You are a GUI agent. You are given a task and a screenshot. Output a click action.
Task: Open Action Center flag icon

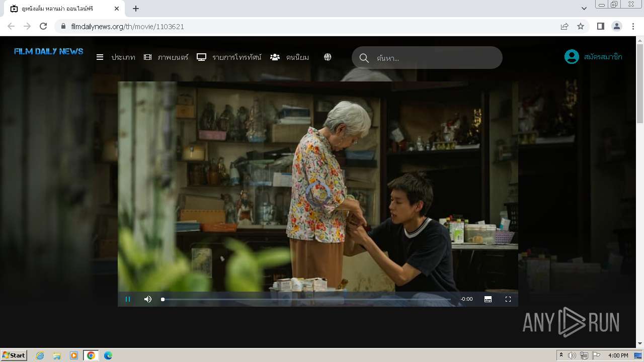click(596, 355)
